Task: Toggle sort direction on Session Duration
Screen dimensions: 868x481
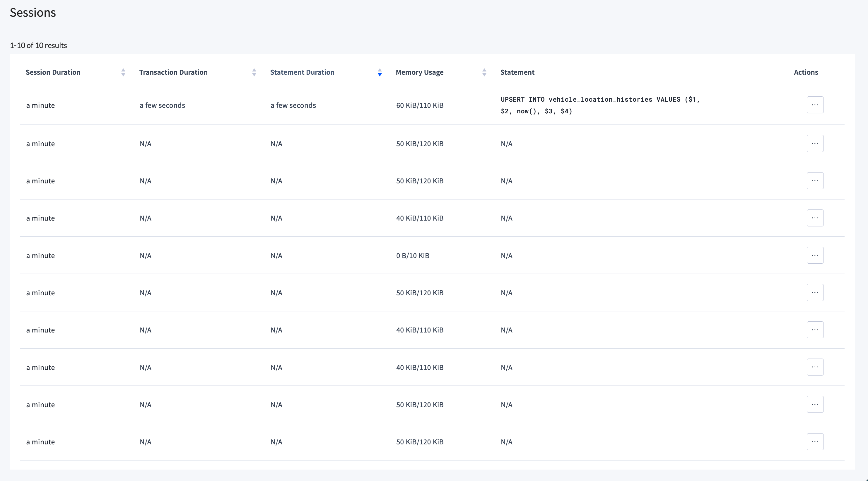Action: pos(123,72)
